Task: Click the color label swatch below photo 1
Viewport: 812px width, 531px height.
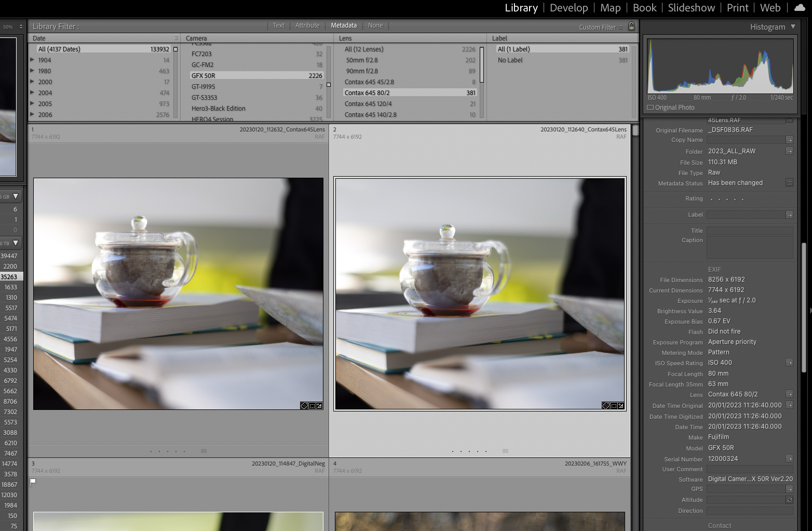Action: point(204,451)
